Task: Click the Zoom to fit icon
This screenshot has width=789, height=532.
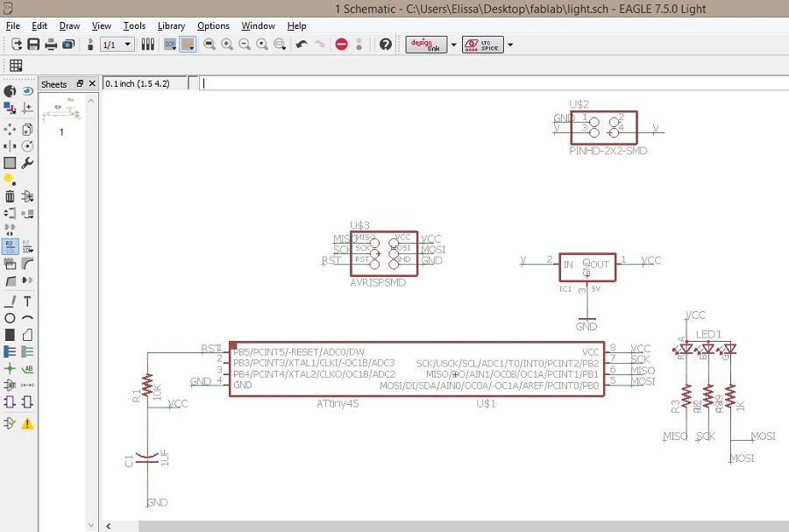Action: [x=210, y=44]
